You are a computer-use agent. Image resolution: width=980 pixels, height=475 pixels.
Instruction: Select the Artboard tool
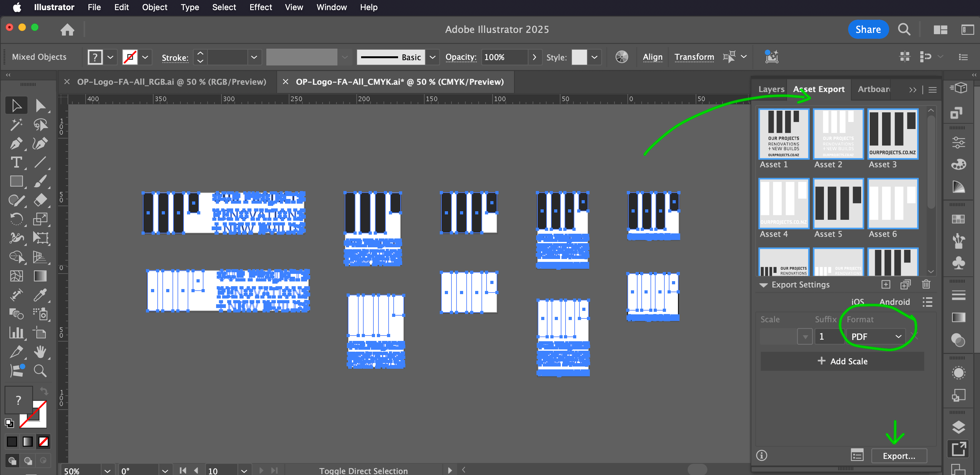[x=40, y=333]
